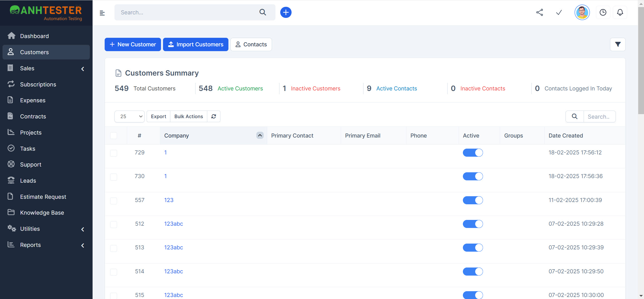The height and width of the screenshot is (299, 644).
Task: Focus the table Search.. input field
Action: [599, 117]
